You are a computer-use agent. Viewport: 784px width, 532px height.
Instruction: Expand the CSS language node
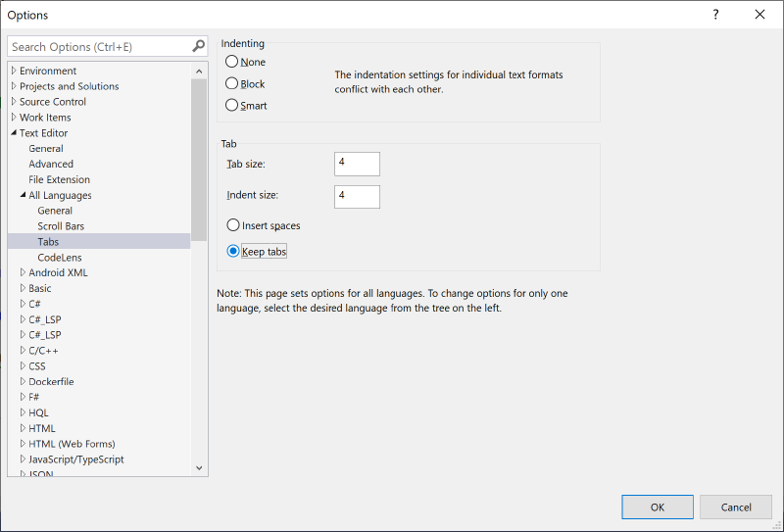pyautogui.click(x=23, y=366)
